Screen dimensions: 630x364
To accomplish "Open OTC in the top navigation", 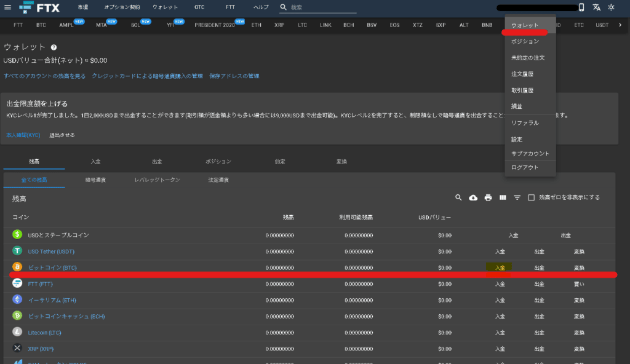I will [x=199, y=7].
